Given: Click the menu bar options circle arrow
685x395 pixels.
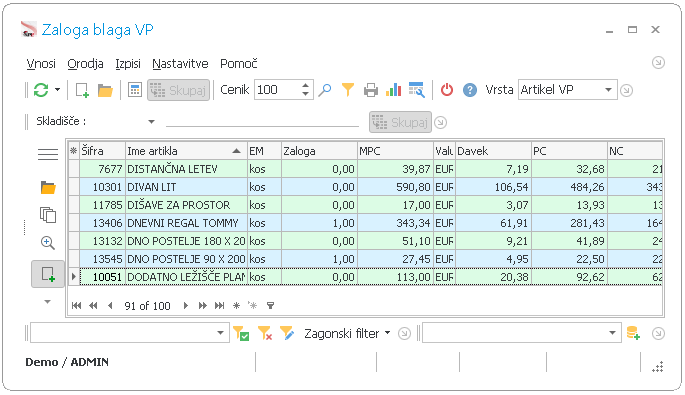Looking at the screenshot, I should pos(658,63).
